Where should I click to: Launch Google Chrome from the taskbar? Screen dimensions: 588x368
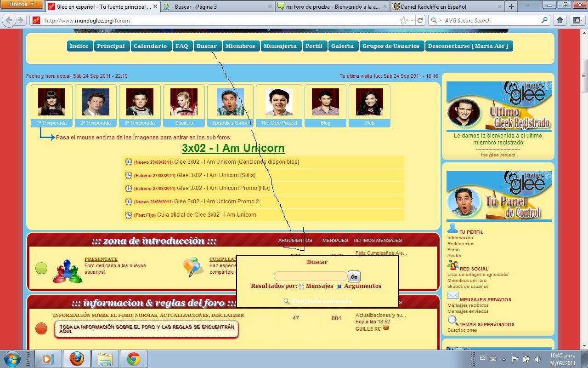click(x=134, y=359)
